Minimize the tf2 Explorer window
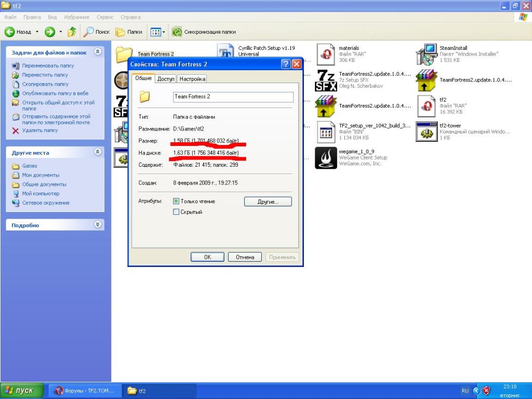 coord(505,6)
